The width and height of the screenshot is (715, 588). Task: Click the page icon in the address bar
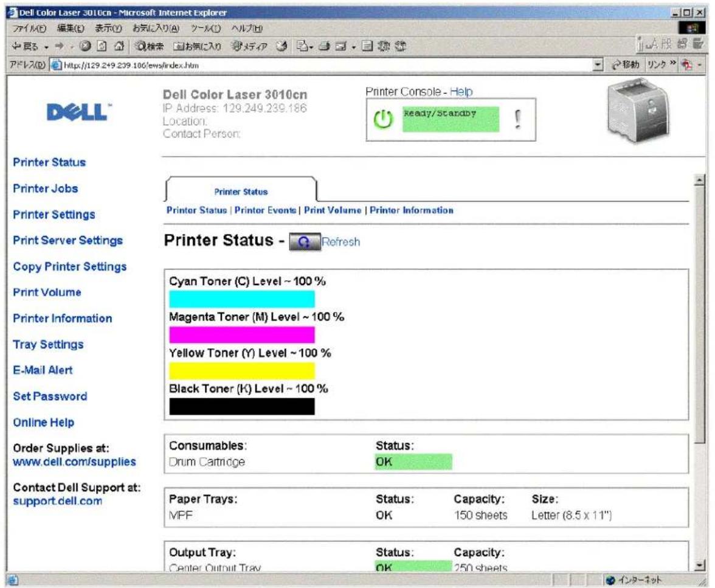(x=56, y=65)
